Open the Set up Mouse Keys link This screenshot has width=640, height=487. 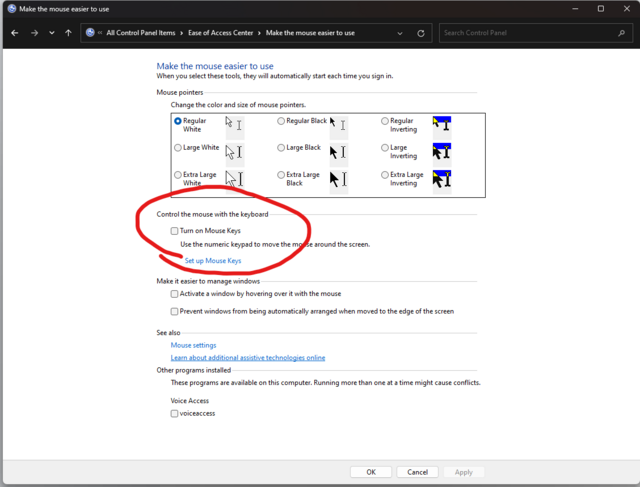pyautogui.click(x=213, y=261)
